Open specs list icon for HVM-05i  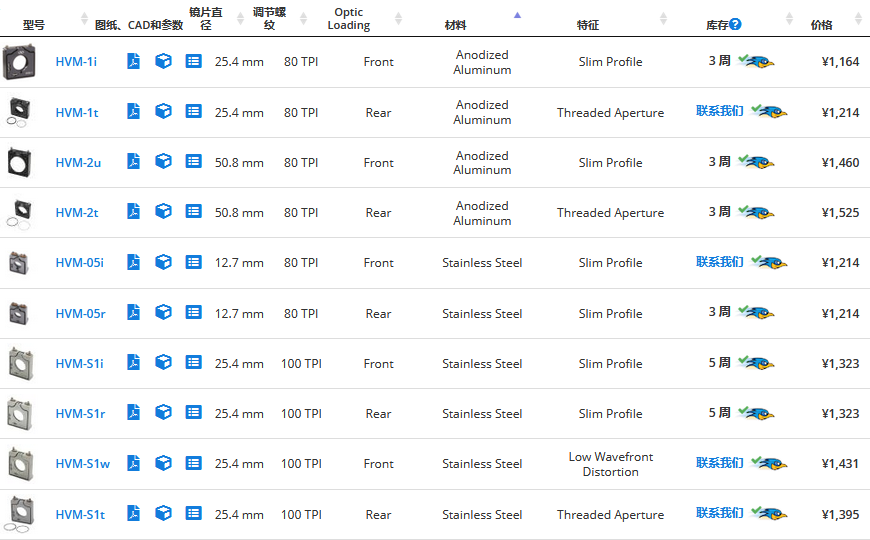click(x=193, y=262)
